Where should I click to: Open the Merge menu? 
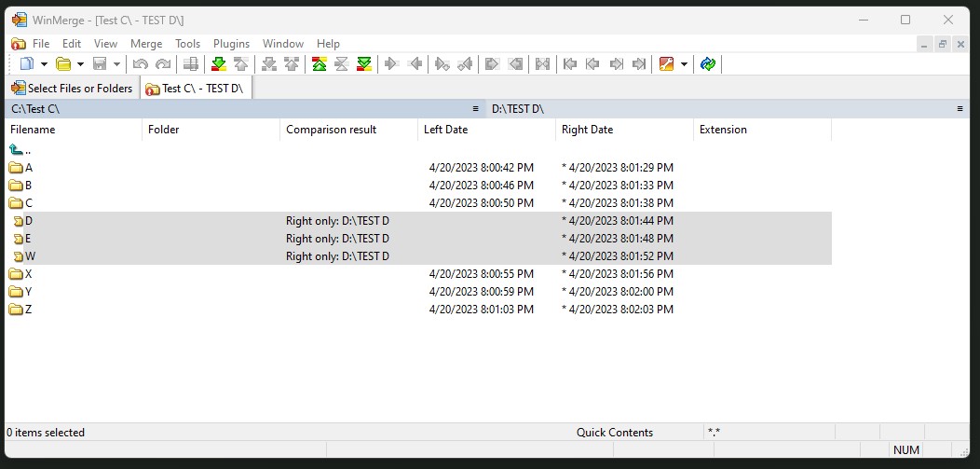[146, 44]
